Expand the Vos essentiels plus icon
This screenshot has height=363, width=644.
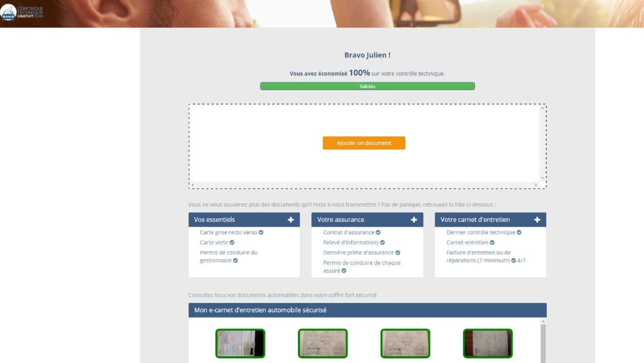click(291, 220)
